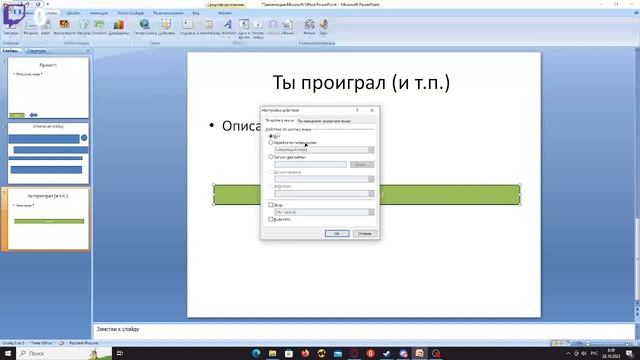Open the Yandex browser taskbar icon
This screenshot has height=360, width=640.
click(x=371, y=353)
